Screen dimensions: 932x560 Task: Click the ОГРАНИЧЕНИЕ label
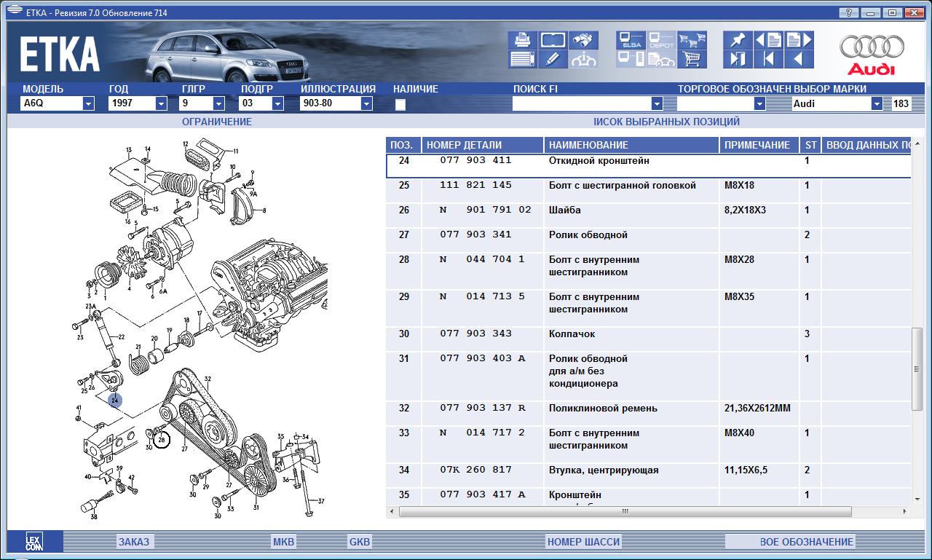pyautogui.click(x=217, y=122)
